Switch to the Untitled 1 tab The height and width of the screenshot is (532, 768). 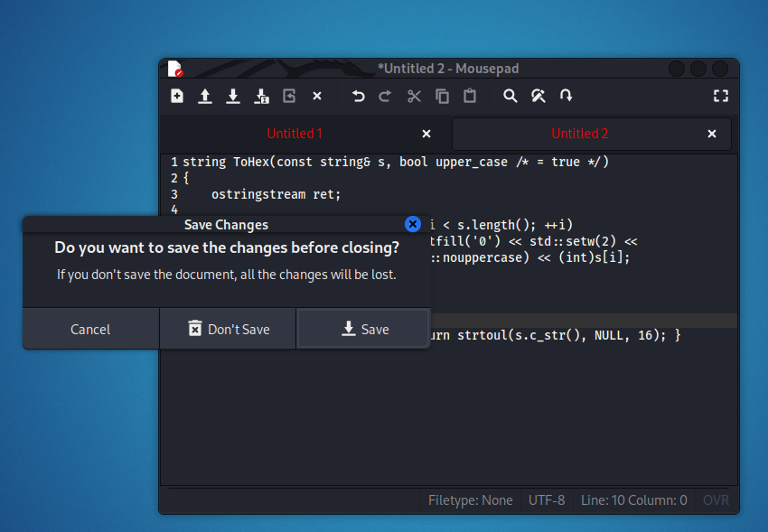(x=295, y=134)
